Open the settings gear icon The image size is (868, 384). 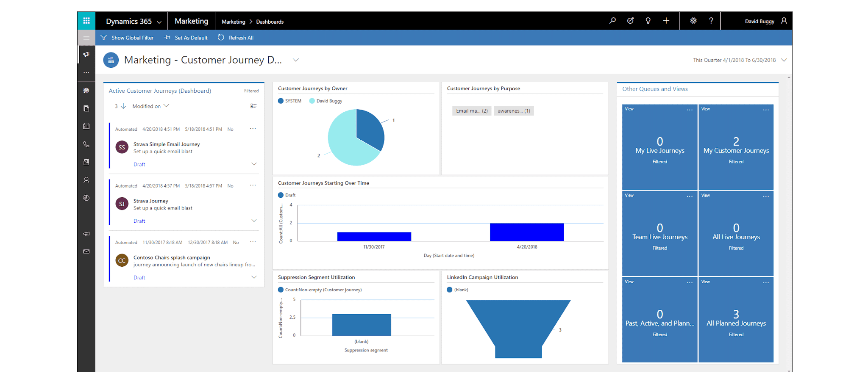[x=693, y=21]
